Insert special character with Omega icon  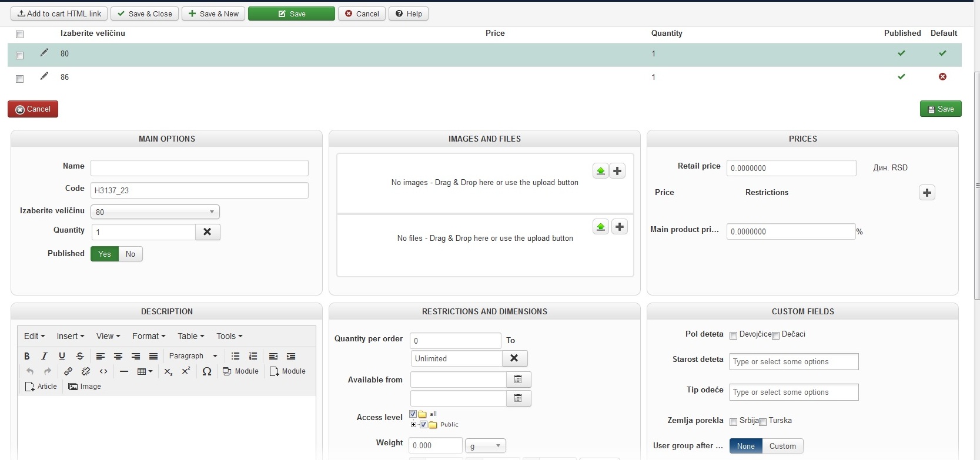(207, 371)
